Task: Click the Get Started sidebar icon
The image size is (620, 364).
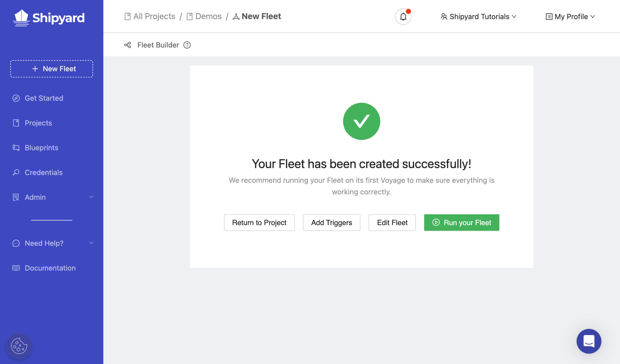Action: pyautogui.click(x=16, y=98)
